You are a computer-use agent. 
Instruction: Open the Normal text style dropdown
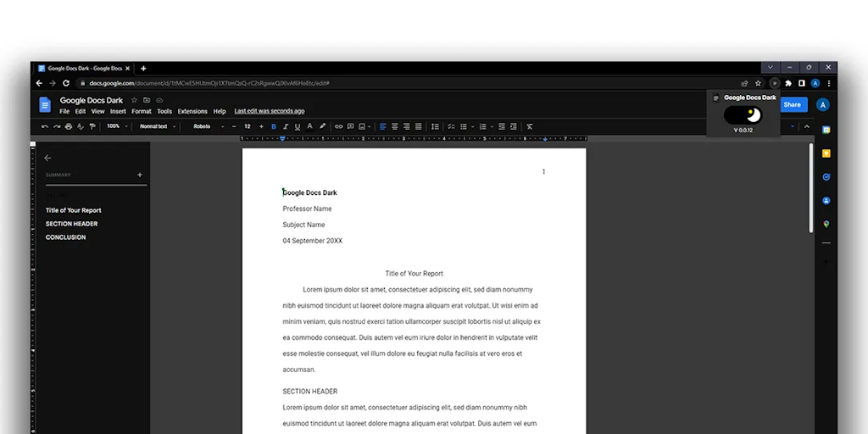coord(157,126)
